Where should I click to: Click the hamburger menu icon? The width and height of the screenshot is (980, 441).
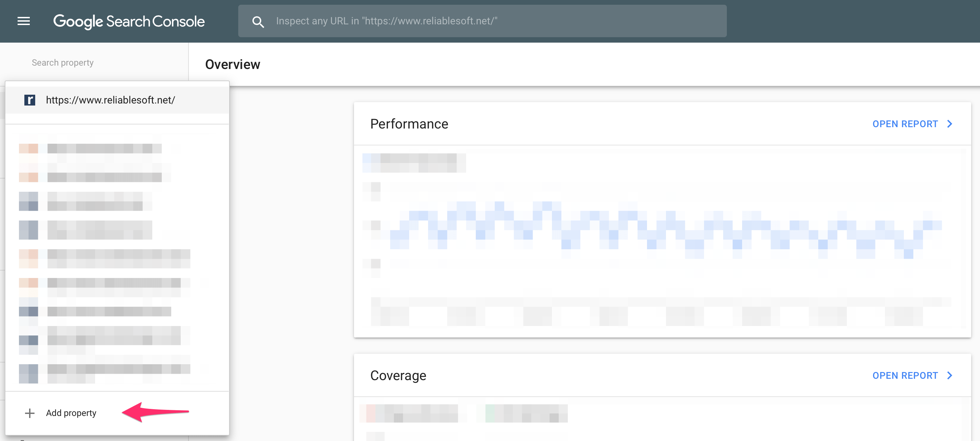coord(23,21)
